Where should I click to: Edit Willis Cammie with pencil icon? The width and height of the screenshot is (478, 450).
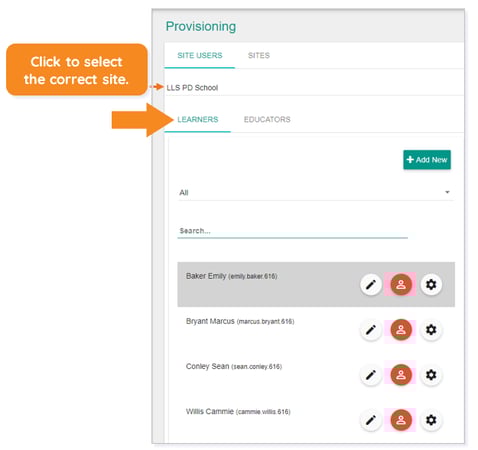pyautogui.click(x=371, y=420)
